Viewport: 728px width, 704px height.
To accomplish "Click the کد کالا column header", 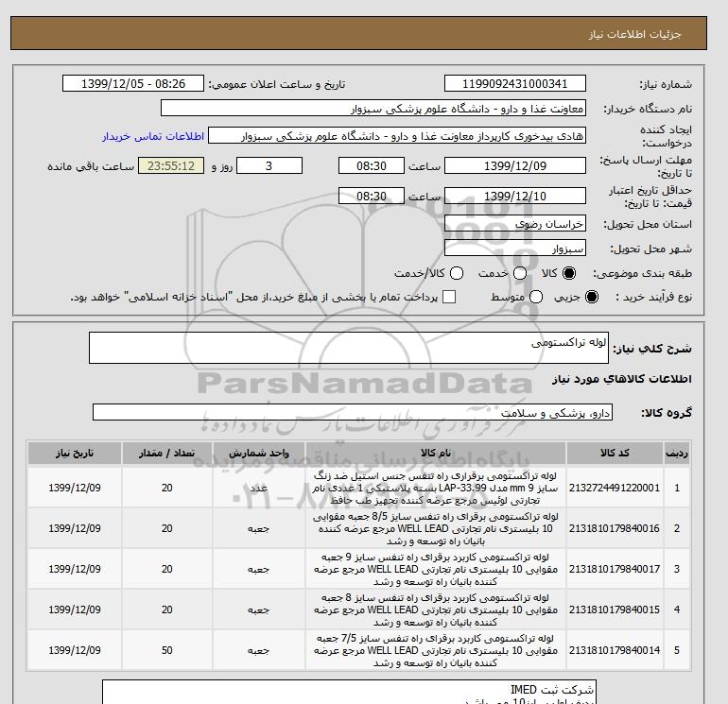I will click(615, 453).
